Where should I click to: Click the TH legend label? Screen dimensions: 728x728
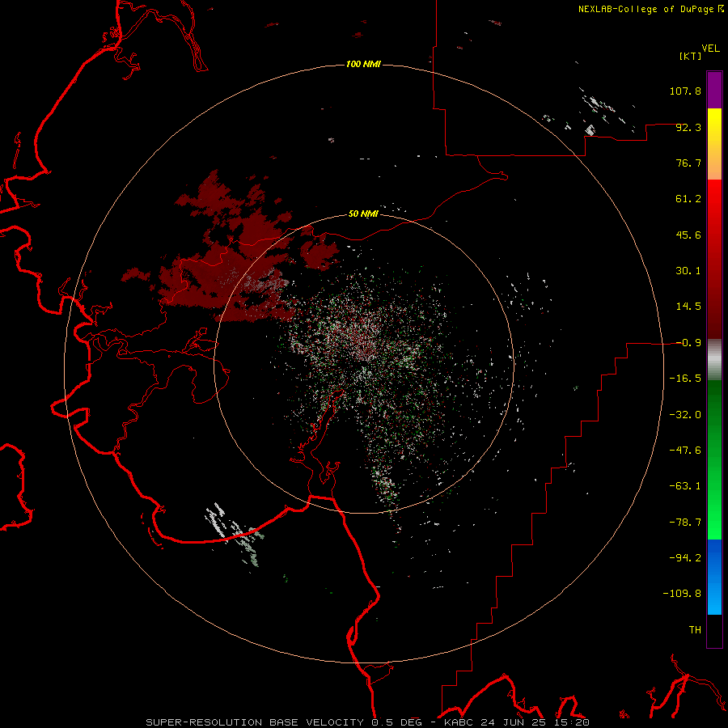point(695,630)
